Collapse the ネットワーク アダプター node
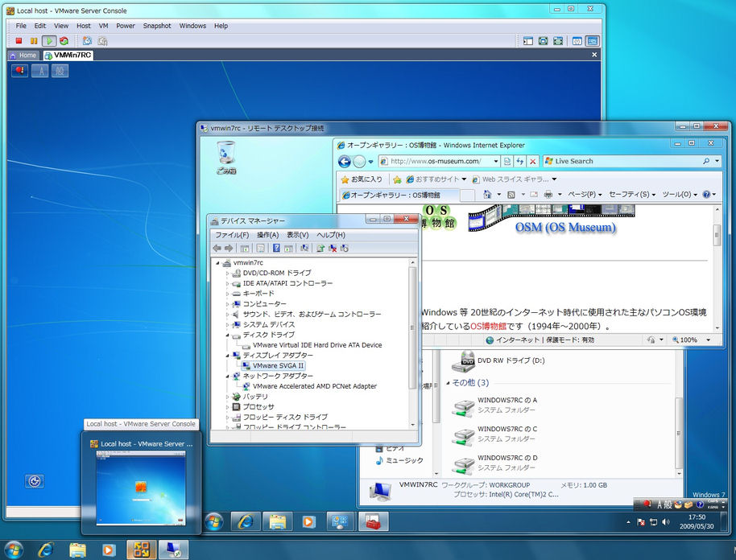The image size is (736, 560). (x=227, y=377)
